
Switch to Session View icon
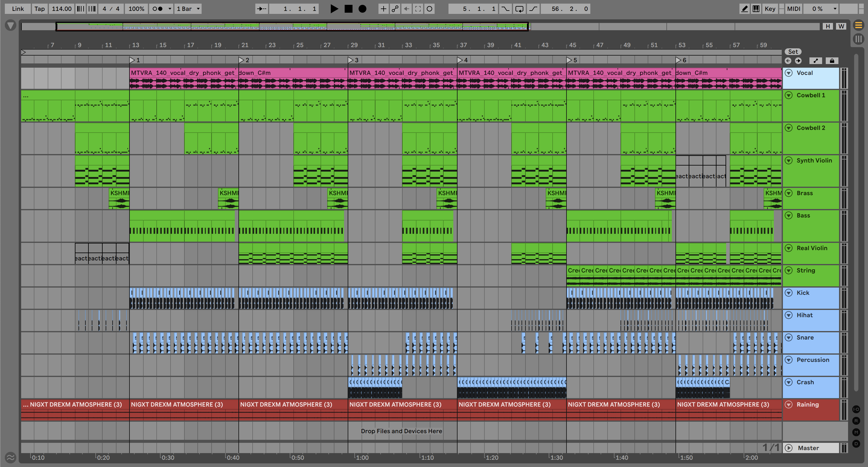859,39
